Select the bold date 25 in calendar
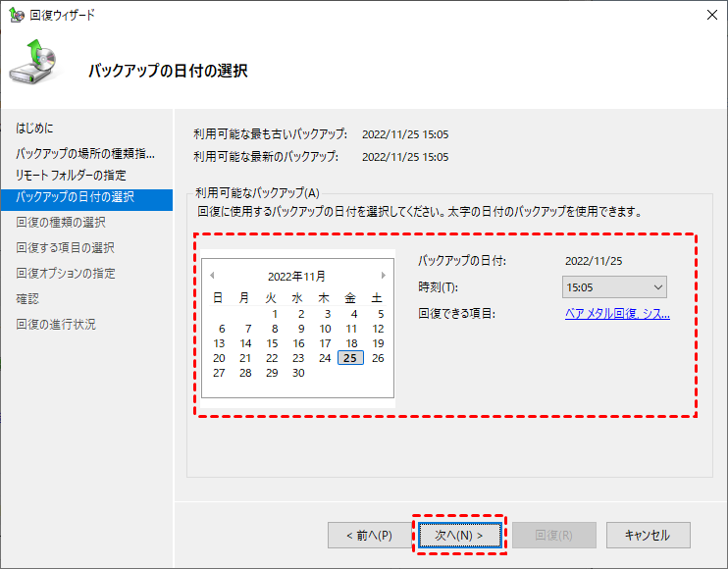Image resolution: width=728 pixels, height=569 pixels. click(x=351, y=358)
